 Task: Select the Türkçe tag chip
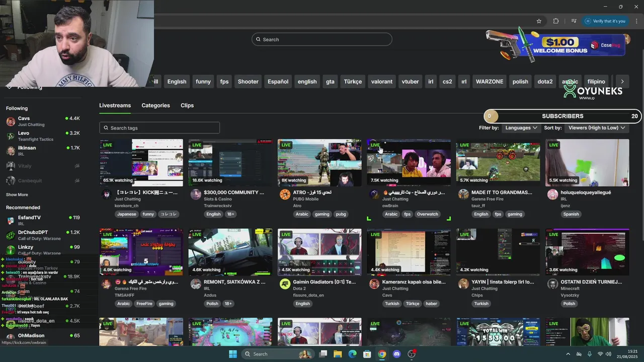click(353, 81)
